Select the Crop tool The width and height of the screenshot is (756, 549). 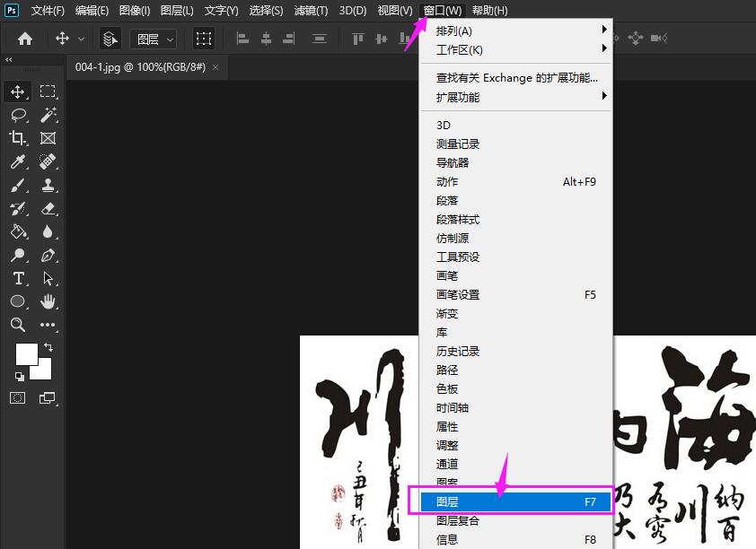pos(18,138)
